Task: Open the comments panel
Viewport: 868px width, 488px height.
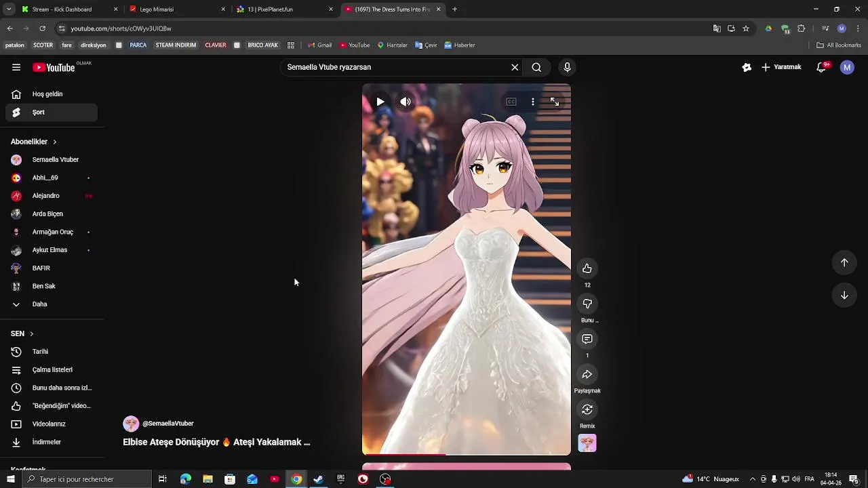Action: pyautogui.click(x=587, y=339)
